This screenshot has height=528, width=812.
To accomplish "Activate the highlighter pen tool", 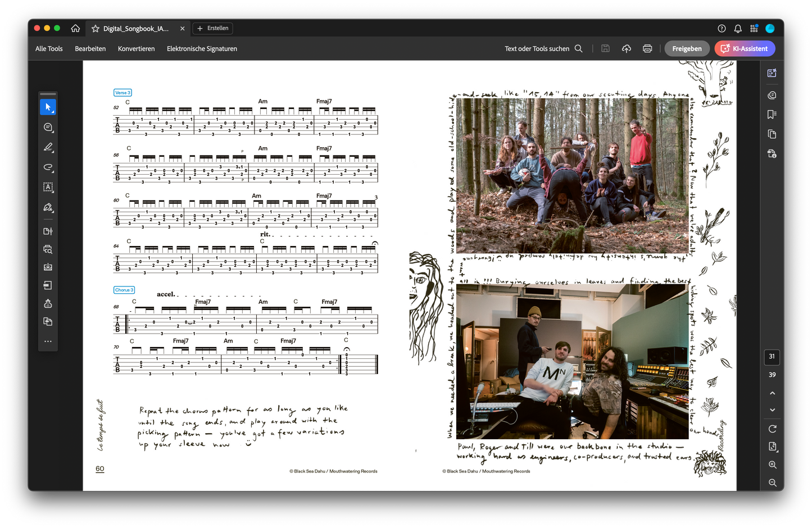I will (48, 147).
